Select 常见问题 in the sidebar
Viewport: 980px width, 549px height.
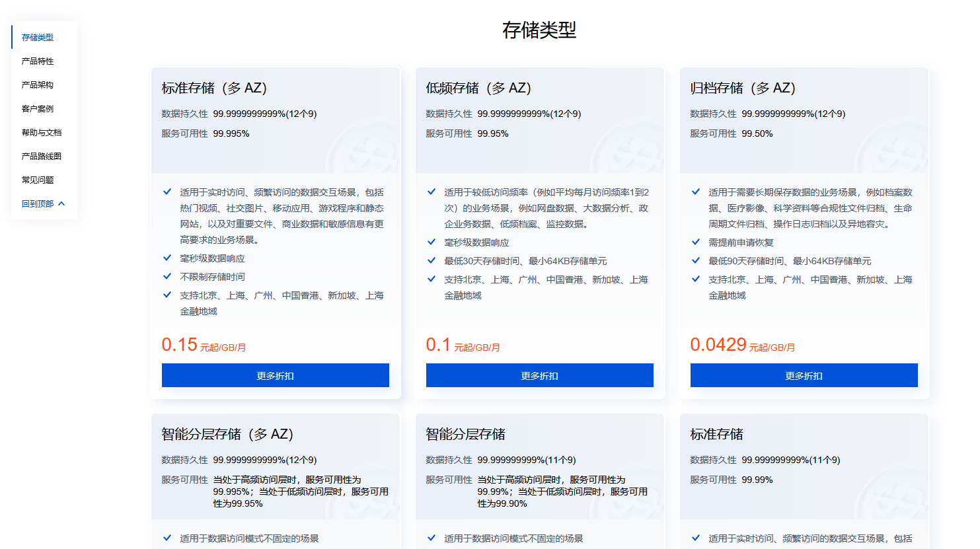38,180
